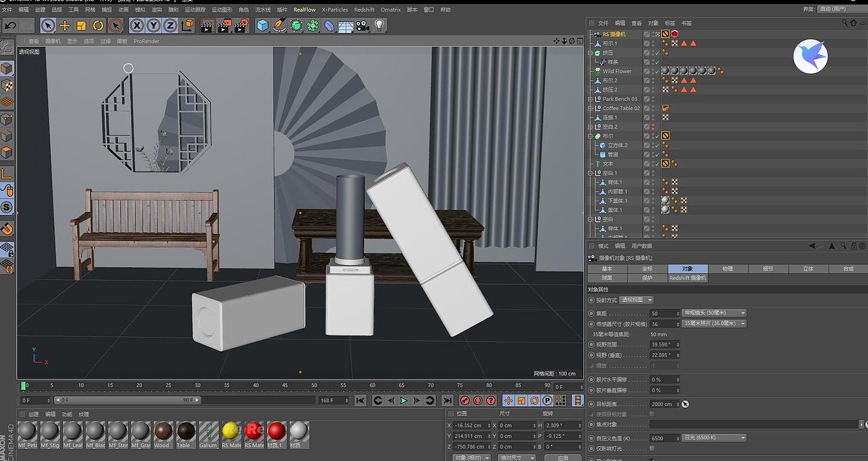This screenshot has width=868, height=461.
Task: Select the RS 摄像机 object row
Action: (614, 34)
